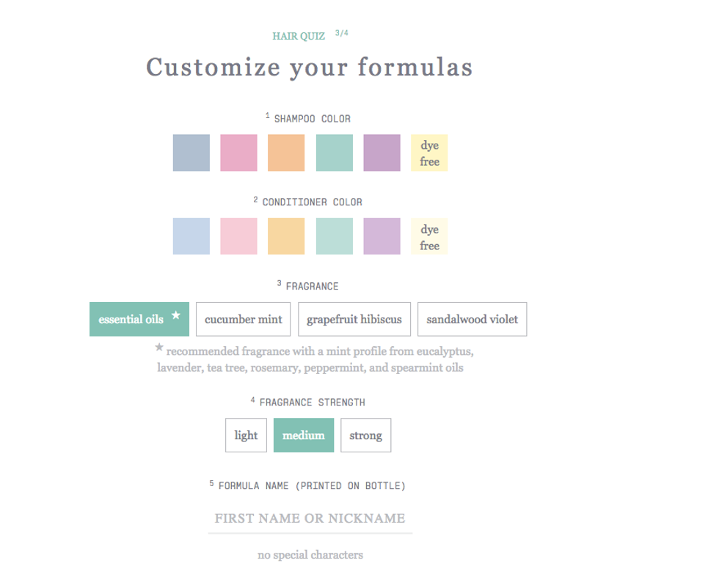Choose the light pink conditioner color

[238, 236]
